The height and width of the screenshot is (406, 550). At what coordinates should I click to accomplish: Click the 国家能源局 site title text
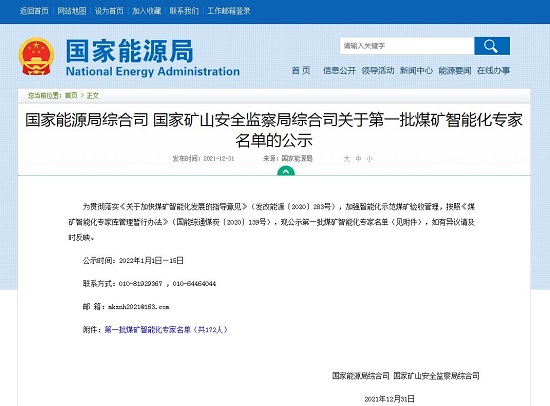130,51
